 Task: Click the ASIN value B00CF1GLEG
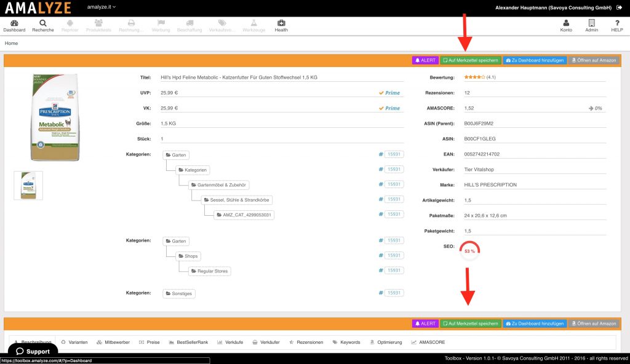tap(480, 139)
